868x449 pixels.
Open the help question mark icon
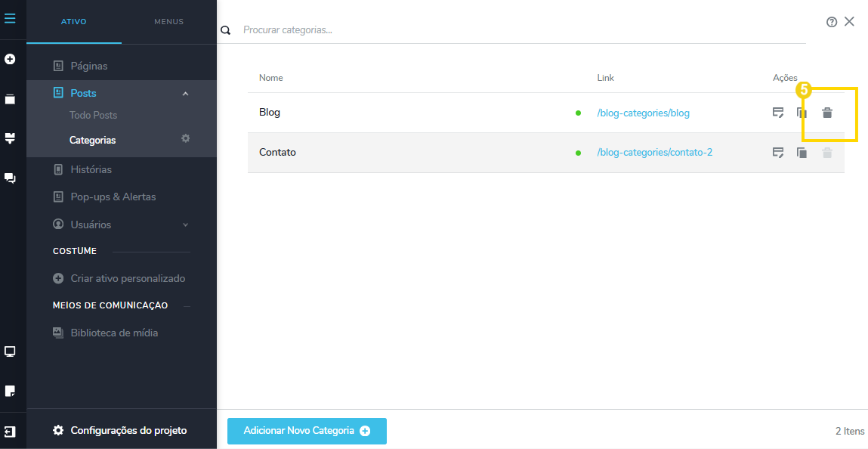point(832,22)
